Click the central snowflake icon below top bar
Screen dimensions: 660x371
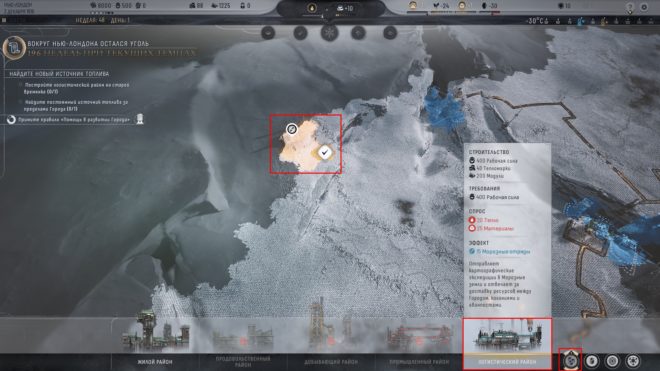(330, 33)
